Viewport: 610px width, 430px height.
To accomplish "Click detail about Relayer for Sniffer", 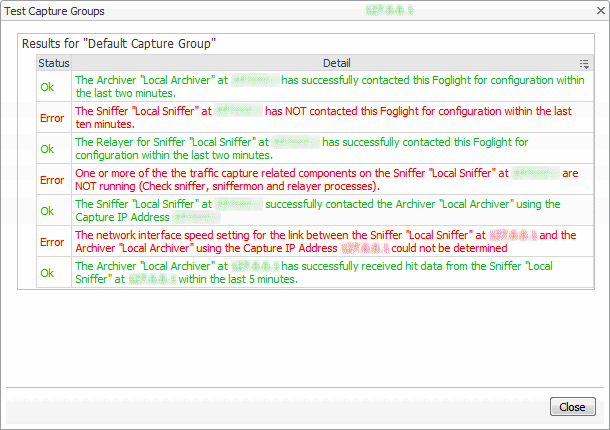I will [301, 149].
